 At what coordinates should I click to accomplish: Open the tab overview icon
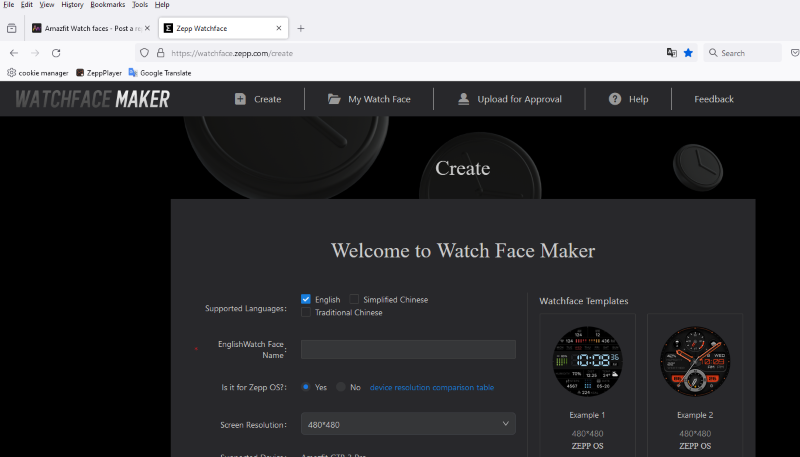pyautogui.click(x=12, y=29)
